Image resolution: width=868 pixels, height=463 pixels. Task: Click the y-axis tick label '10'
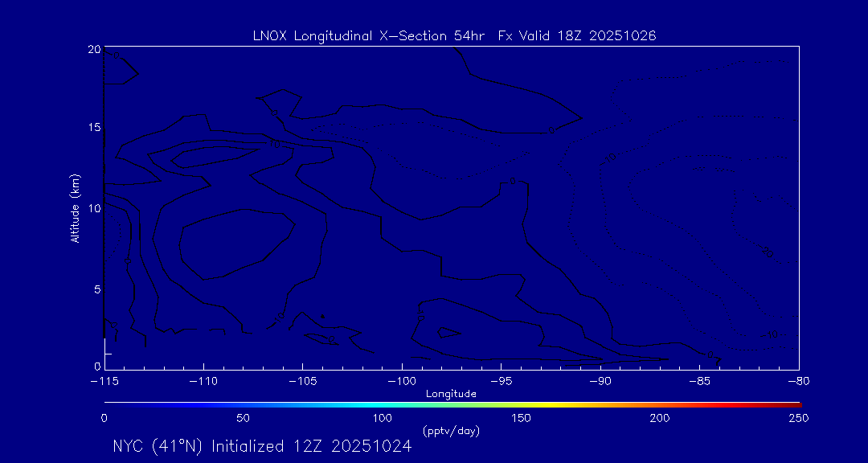[94, 208]
